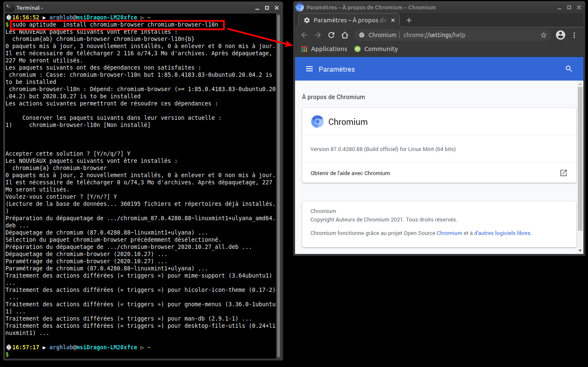This screenshot has width=588, height=367.
Task: Click the terminal line starting Conserver les paquets
Action: pyautogui.click(x=122, y=118)
